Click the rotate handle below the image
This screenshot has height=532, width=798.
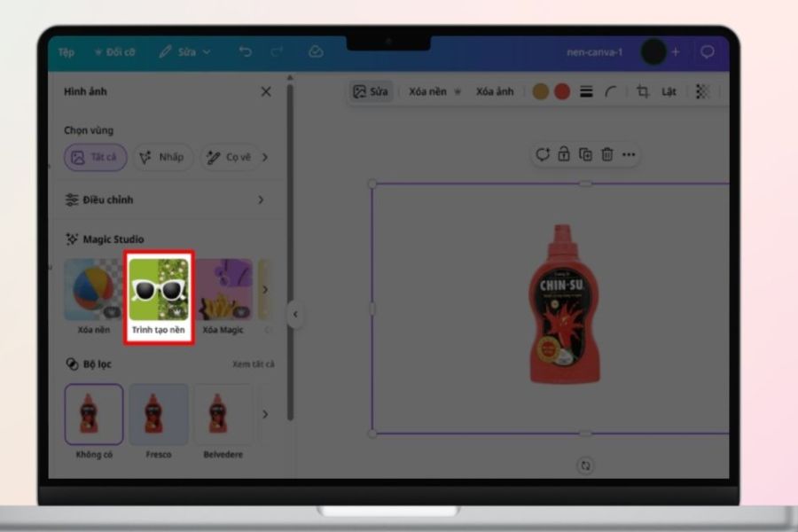click(x=585, y=465)
